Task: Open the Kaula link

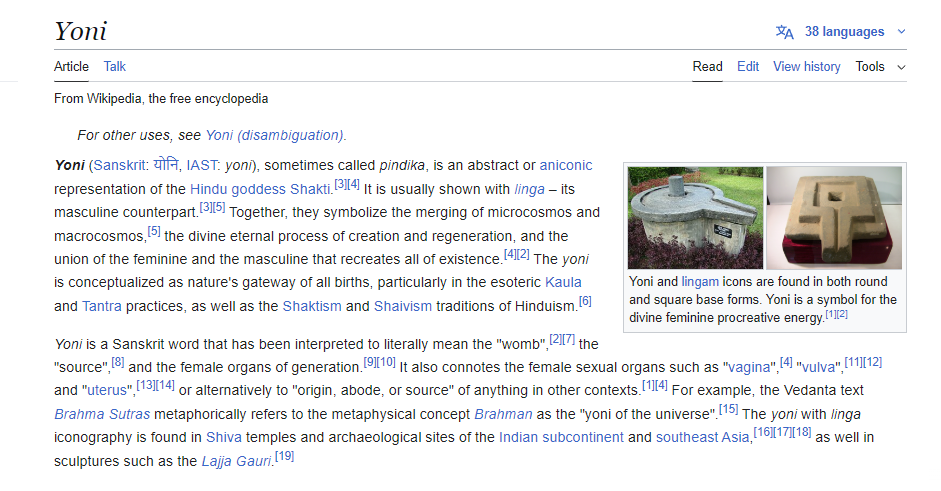Action: (563, 283)
